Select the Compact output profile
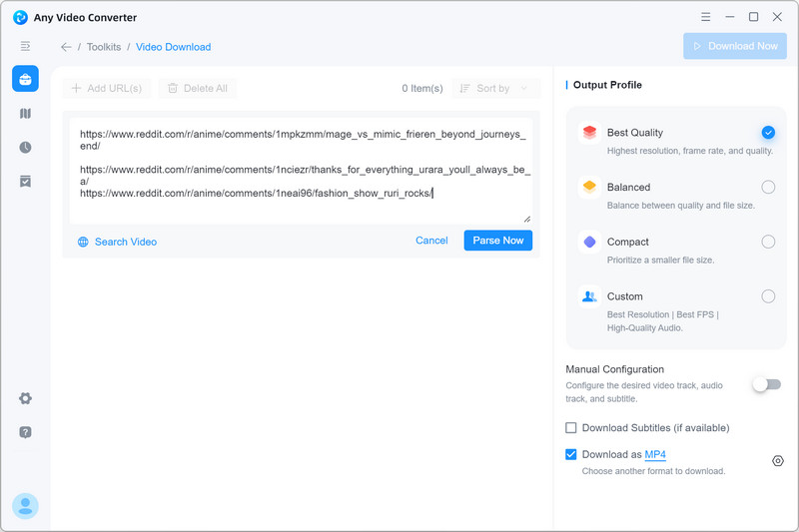The image size is (799, 532). pos(767,242)
